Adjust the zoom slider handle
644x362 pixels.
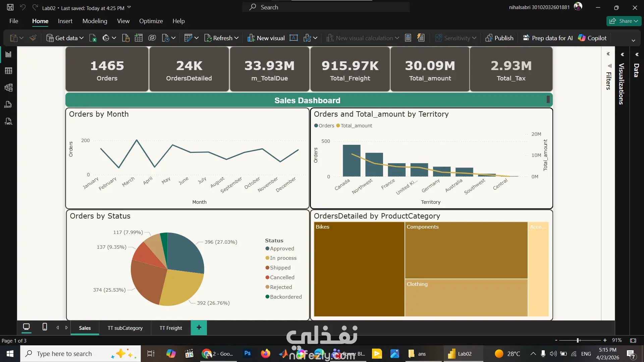click(578, 340)
